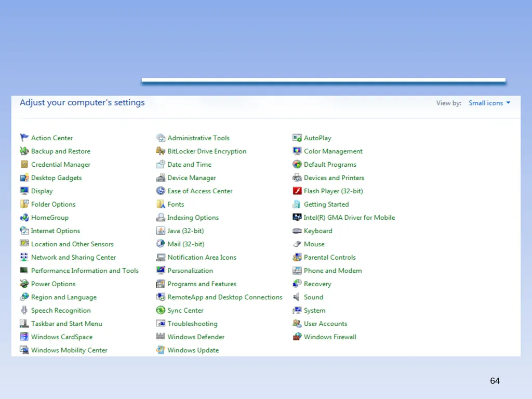Open the HomeGroup icon
This screenshot has height=399, width=532.
24,218
